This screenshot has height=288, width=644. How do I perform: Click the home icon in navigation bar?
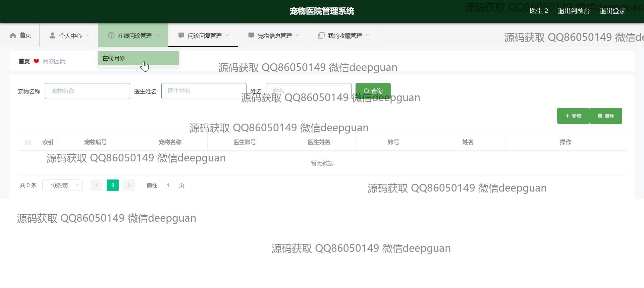coord(13,35)
